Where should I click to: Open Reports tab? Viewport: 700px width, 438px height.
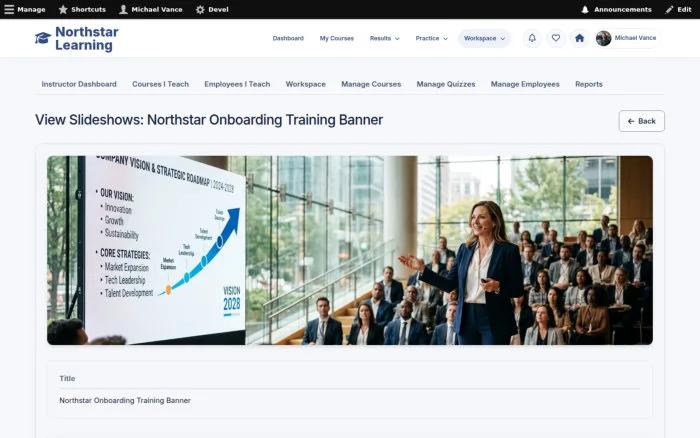click(x=588, y=84)
